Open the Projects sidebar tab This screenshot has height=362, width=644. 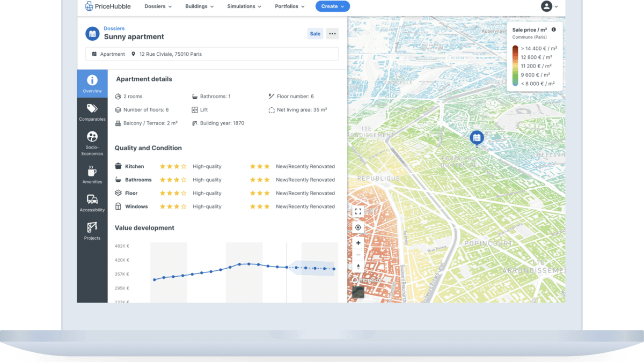92,231
